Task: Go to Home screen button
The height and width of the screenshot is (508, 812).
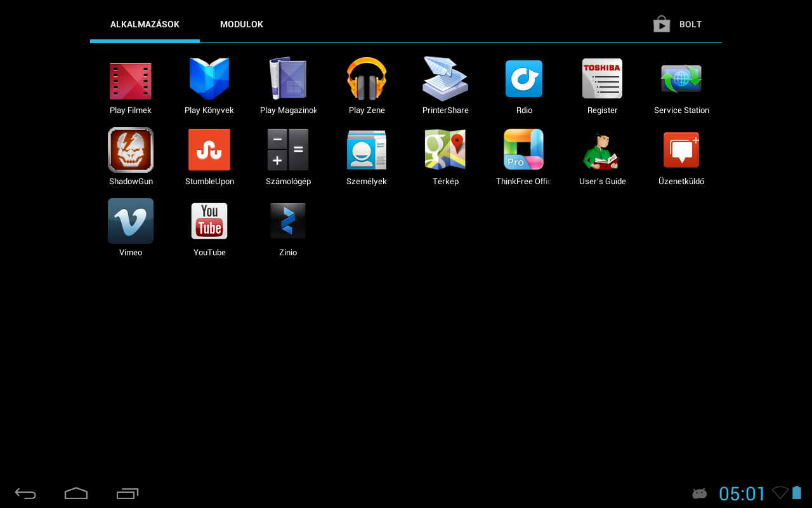Action: pos(76,493)
